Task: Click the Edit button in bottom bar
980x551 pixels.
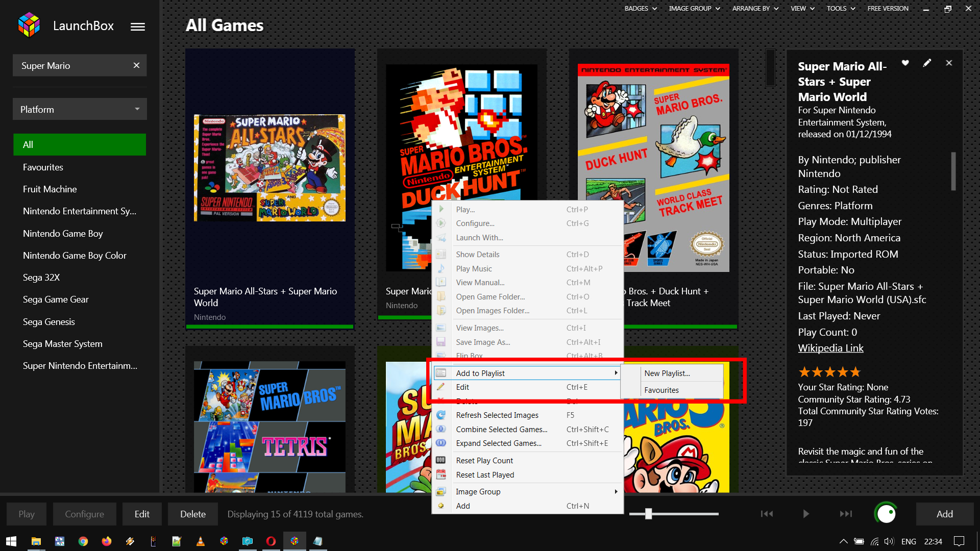Action: click(142, 514)
